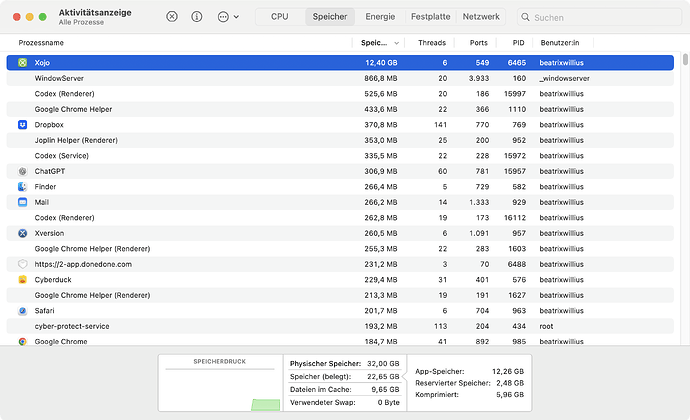The image size is (690, 420).
Task: Click the Verwendeter Swap entry
Action: coord(345,402)
